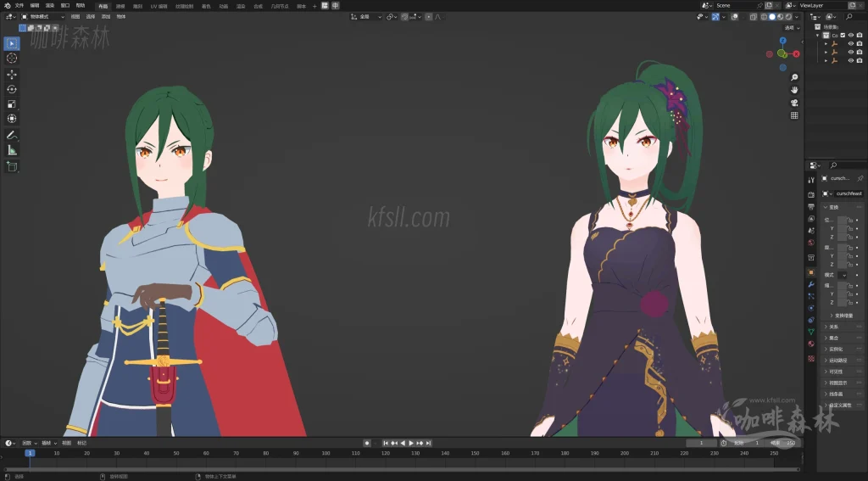Open the World properties tab icon
Image resolution: width=868 pixels, height=481 pixels.
point(811,243)
